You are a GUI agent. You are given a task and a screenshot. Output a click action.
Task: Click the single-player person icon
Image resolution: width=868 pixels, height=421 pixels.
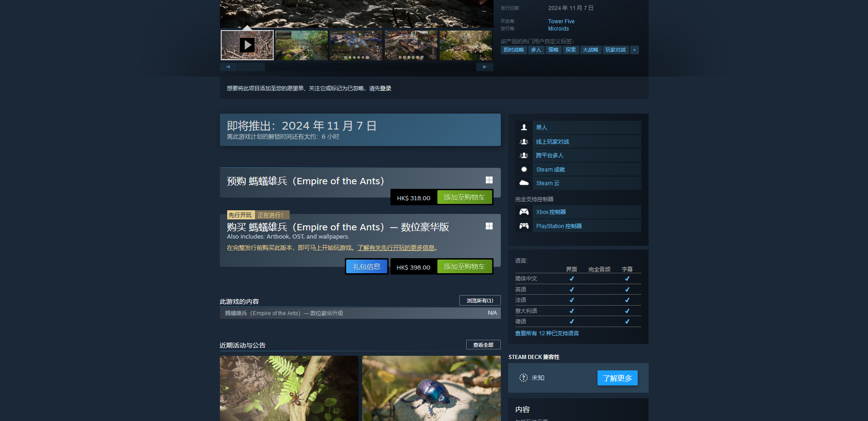pyautogui.click(x=524, y=128)
